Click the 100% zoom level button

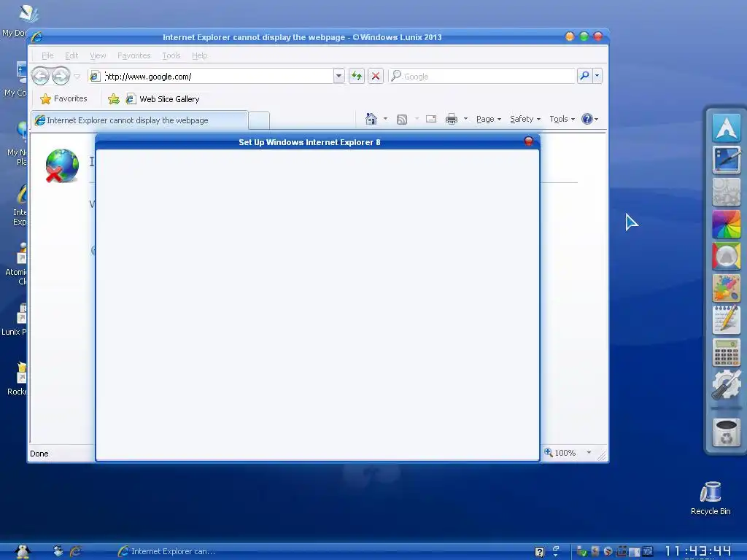point(560,452)
